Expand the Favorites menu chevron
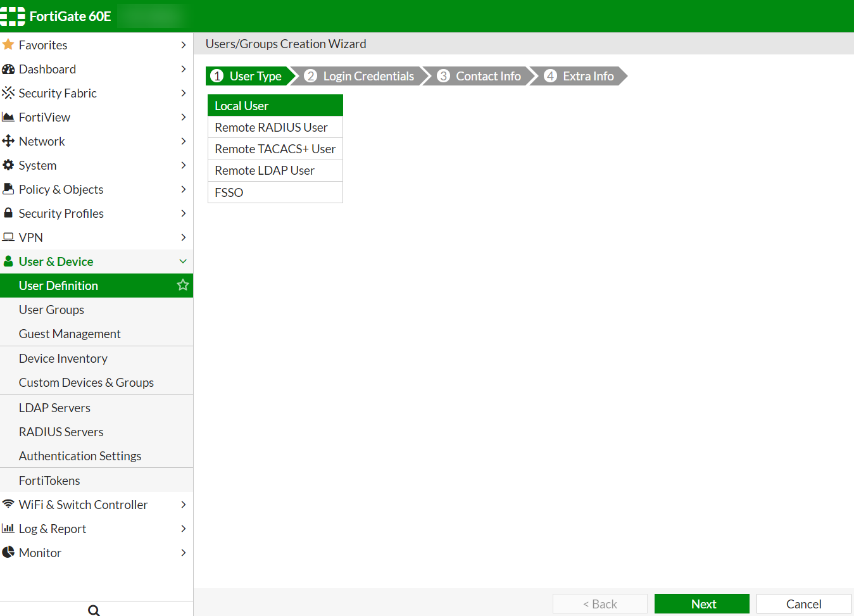This screenshot has width=854, height=616. pyautogui.click(x=184, y=45)
